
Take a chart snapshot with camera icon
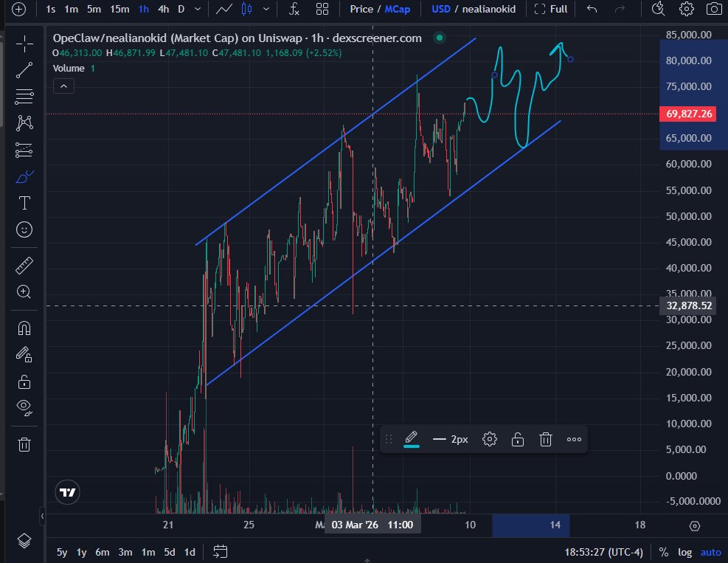[x=714, y=9]
